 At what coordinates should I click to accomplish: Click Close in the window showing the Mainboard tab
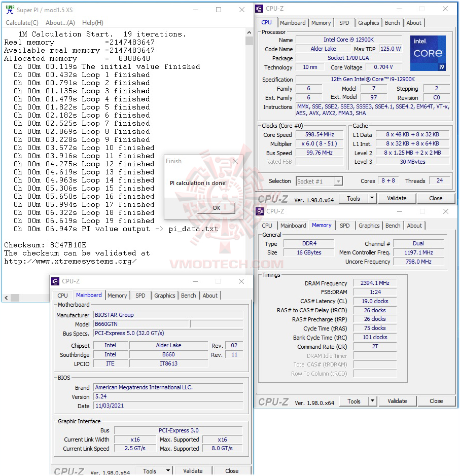pos(232,471)
